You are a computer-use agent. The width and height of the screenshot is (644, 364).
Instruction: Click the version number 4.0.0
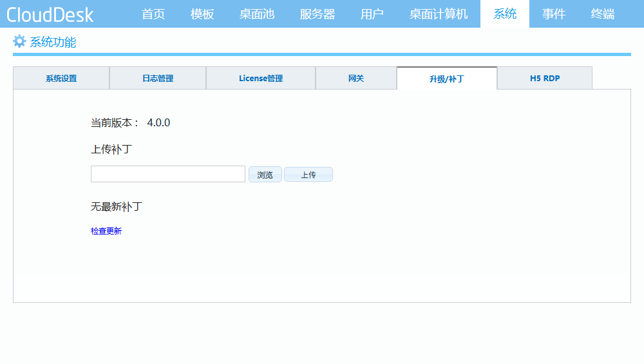[158, 123]
